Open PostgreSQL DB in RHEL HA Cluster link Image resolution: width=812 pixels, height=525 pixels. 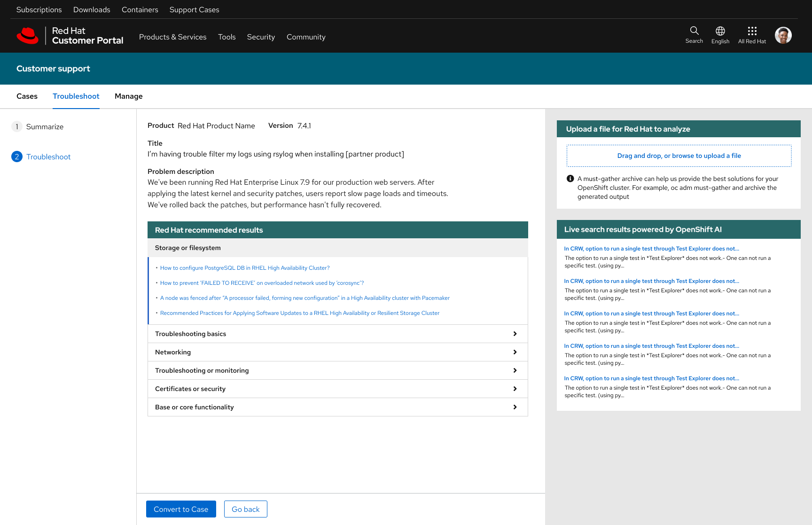point(245,268)
